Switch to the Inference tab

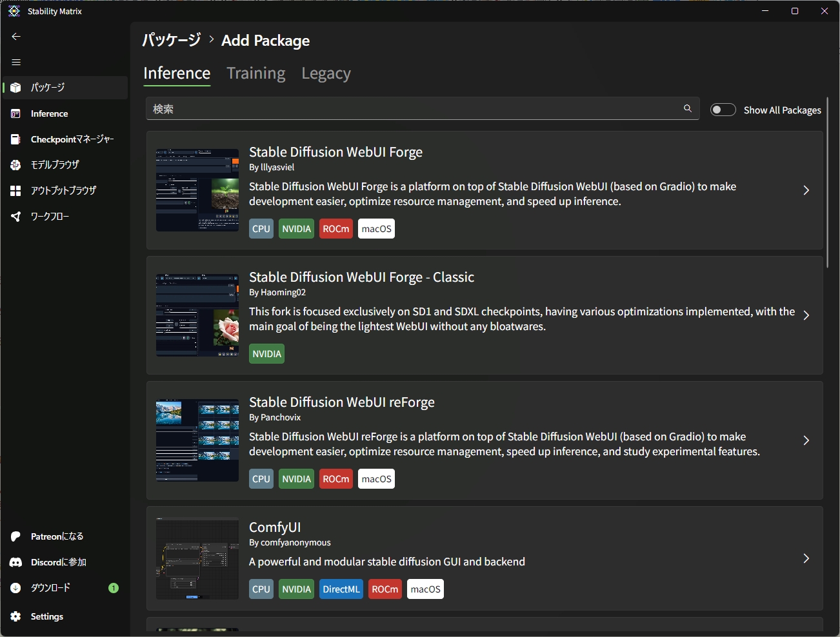click(x=177, y=73)
